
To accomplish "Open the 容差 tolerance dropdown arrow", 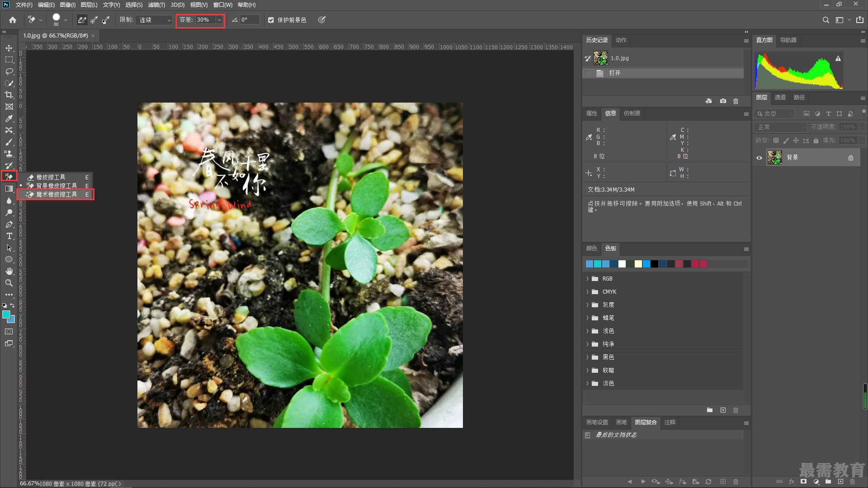I will (219, 20).
